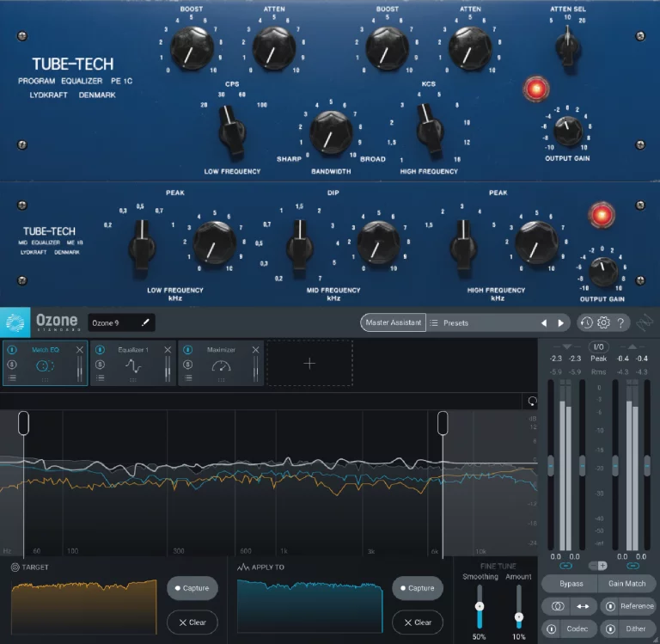
Task: Click the Smoothing slider handle
Action: tap(479, 606)
